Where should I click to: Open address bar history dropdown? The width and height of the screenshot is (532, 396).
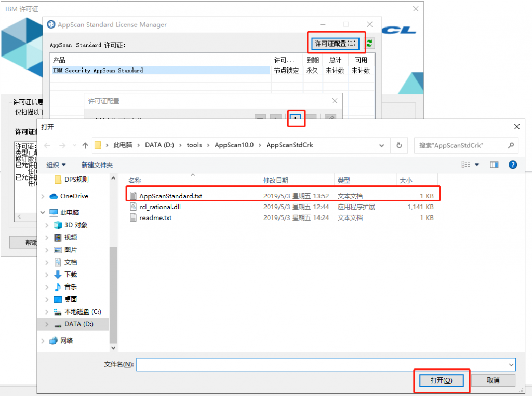point(382,145)
